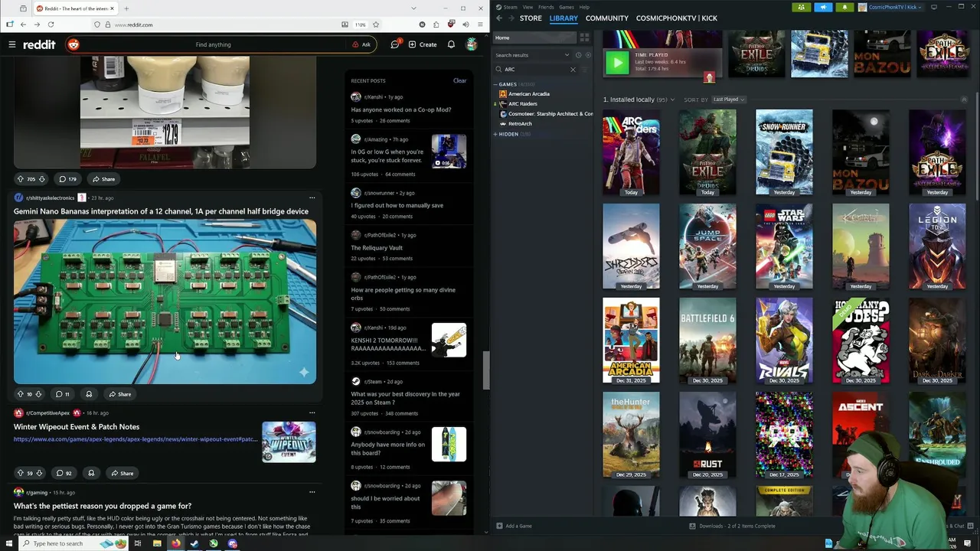The image size is (980, 551).
Task: Click green Play button in Steam
Action: (x=617, y=63)
